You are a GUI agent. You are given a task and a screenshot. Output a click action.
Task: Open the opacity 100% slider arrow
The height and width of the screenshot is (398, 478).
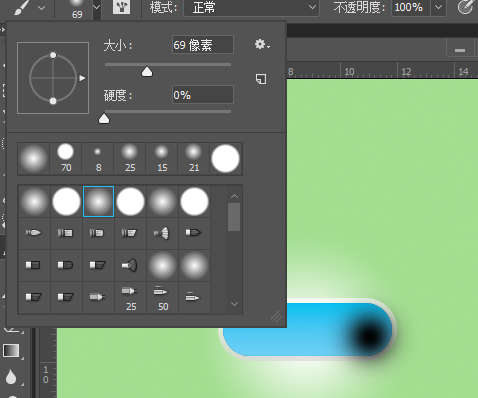439,7
